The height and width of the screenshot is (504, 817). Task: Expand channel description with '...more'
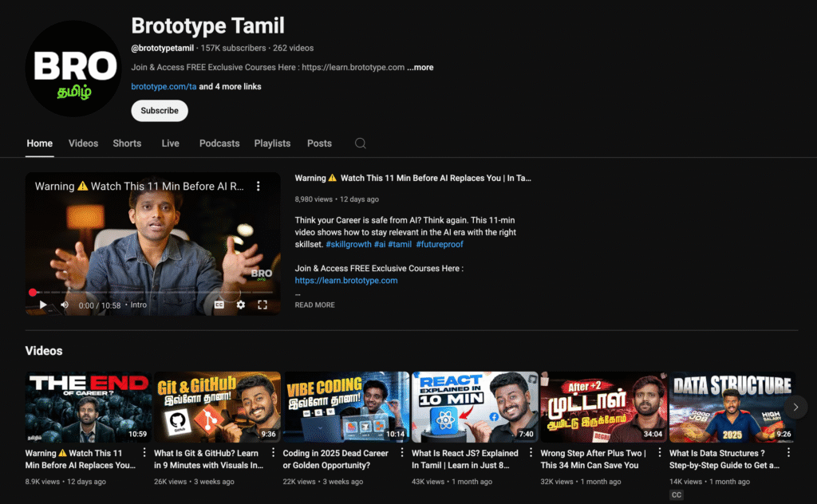point(420,67)
